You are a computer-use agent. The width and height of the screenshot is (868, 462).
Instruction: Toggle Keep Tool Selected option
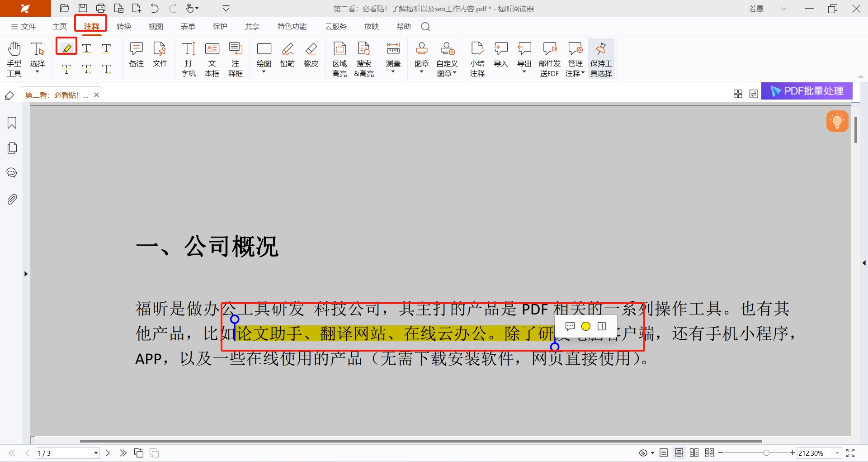coord(601,59)
